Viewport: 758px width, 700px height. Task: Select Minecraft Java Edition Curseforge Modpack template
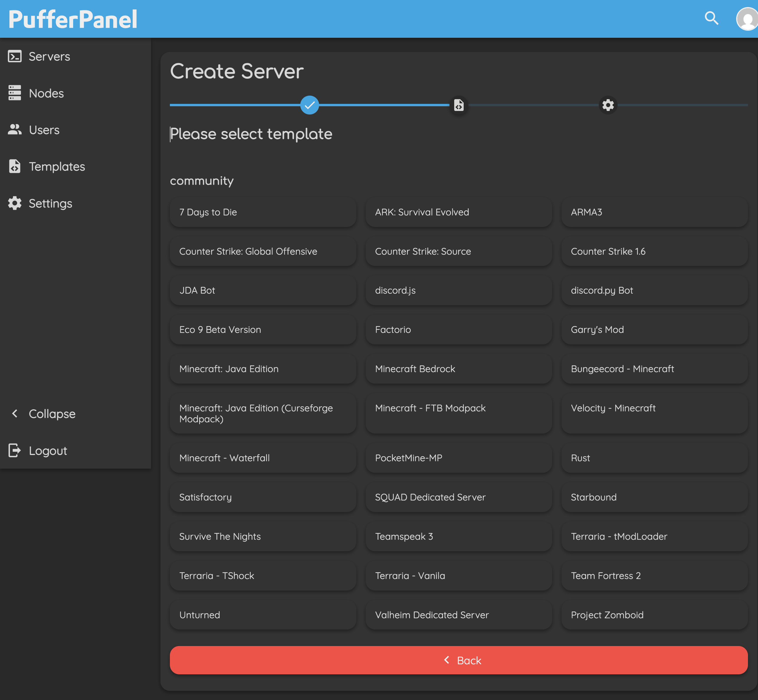tap(263, 414)
